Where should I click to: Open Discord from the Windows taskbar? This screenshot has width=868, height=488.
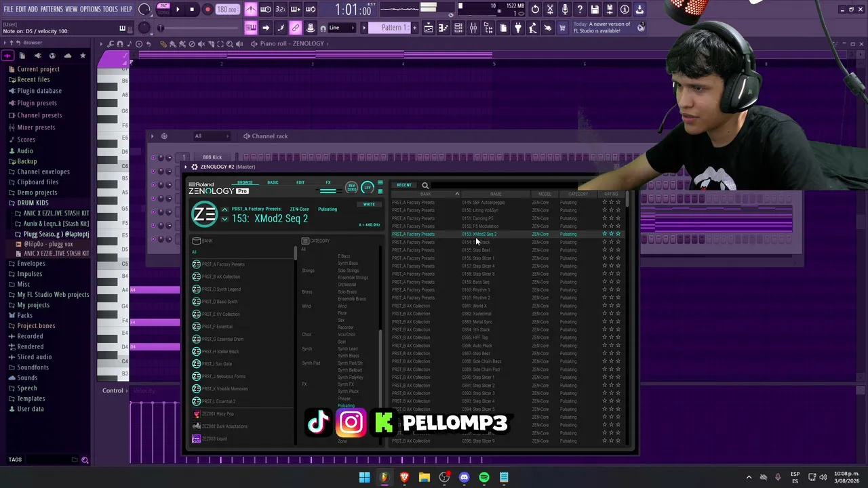(x=464, y=477)
